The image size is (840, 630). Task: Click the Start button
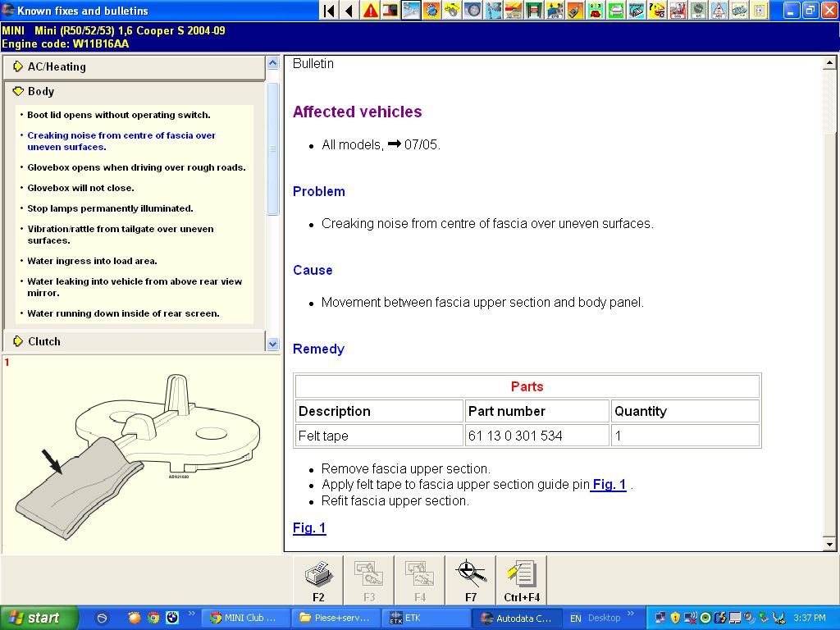click(x=39, y=618)
